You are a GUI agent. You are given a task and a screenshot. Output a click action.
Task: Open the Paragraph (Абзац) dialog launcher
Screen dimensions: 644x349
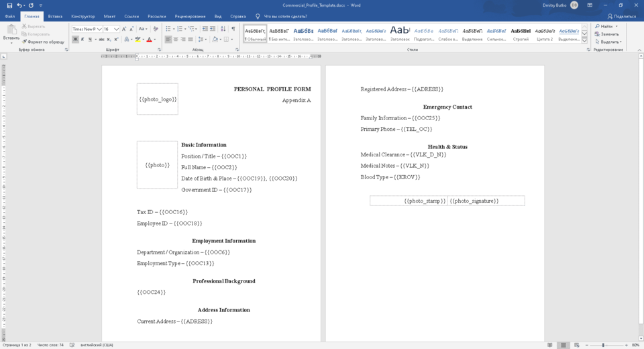pos(237,50)
